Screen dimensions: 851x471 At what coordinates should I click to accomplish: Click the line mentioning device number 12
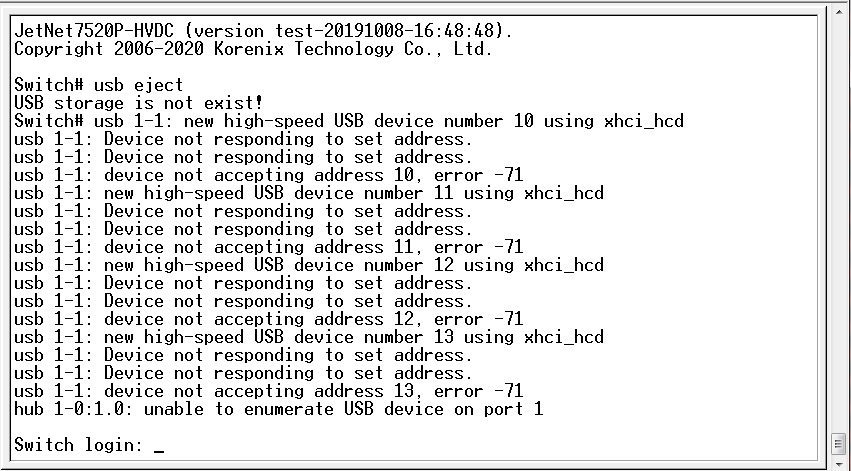tap(308, 265)
